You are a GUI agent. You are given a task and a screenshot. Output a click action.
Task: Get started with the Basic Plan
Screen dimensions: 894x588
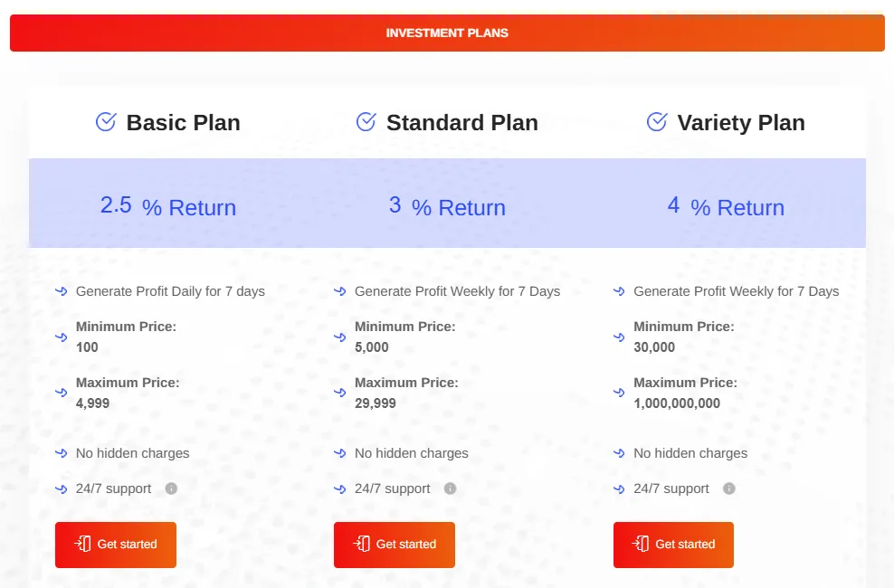(116, 545)
